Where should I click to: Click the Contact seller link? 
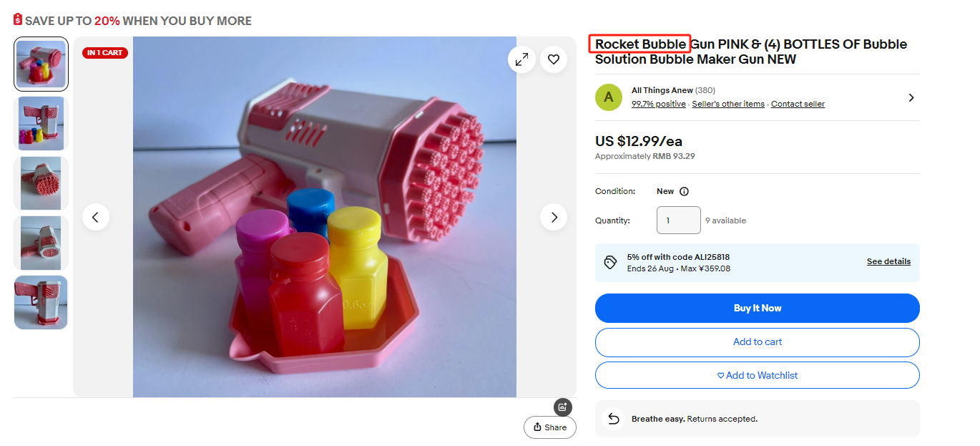[798, 104]
